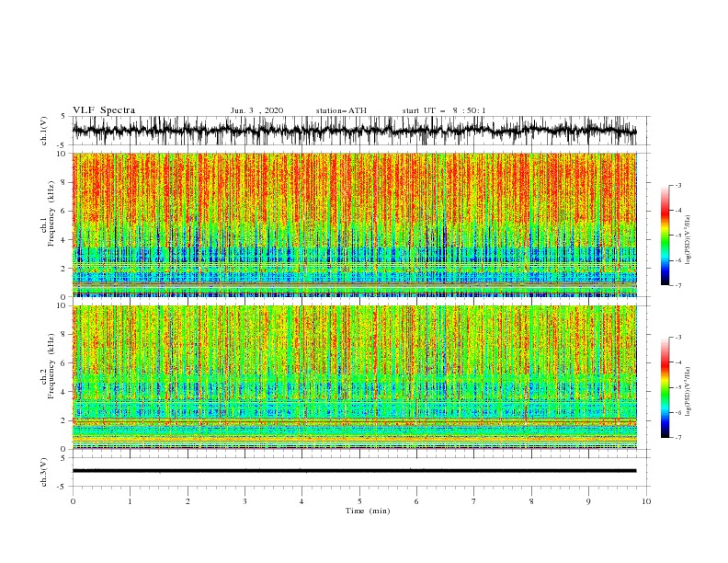
Task: Select the ch.2 "Frequency (kHz)" axis label
Action: coord(51,366)
